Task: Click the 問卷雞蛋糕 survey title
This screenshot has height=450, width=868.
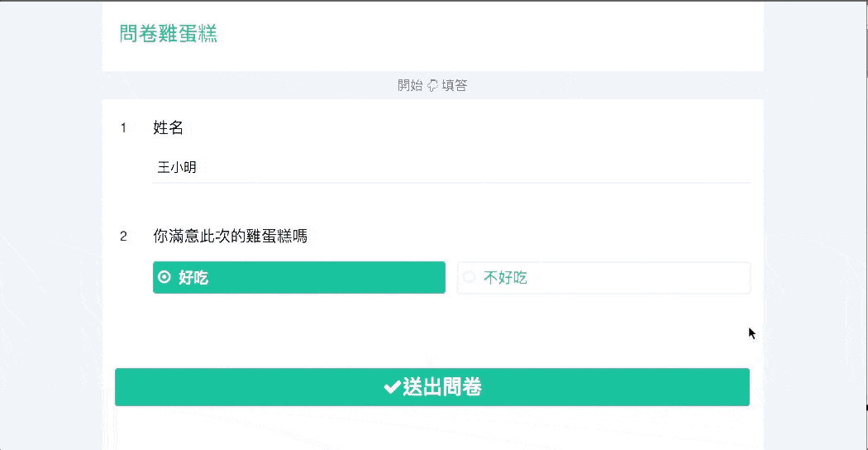Action: [169, 34]
